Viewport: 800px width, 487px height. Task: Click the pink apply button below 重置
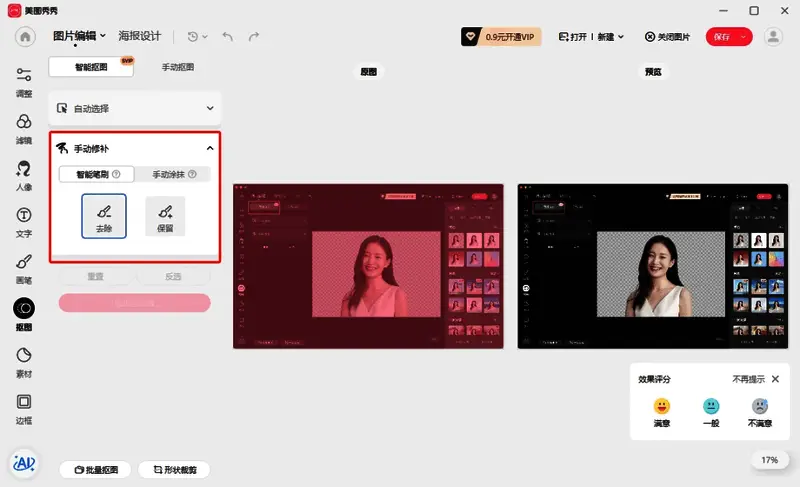click(x=135, y=303)
